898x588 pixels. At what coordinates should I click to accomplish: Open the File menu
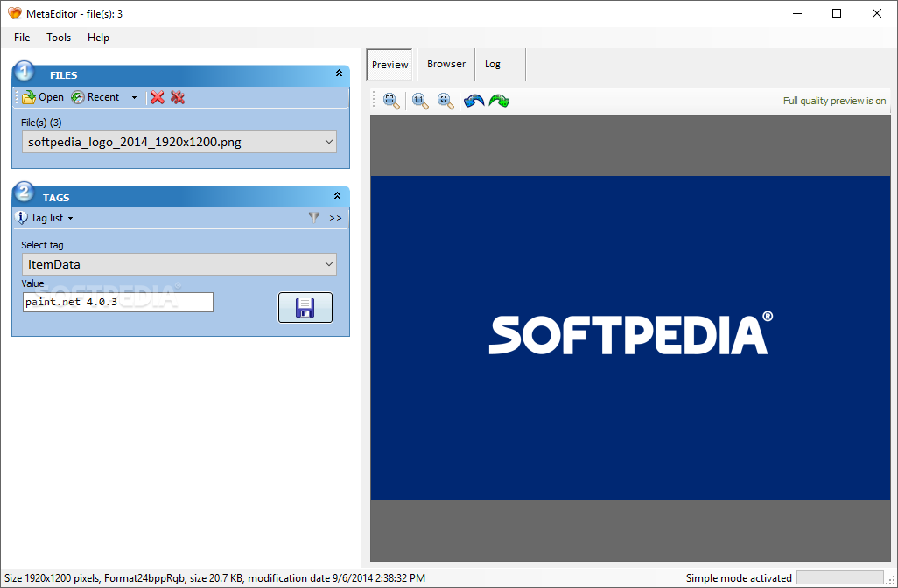click(22, 38)
